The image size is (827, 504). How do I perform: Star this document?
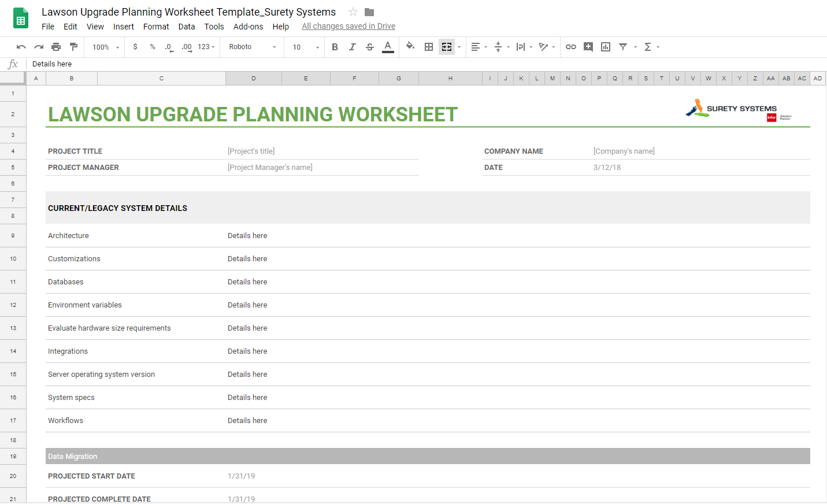point(353,12)
